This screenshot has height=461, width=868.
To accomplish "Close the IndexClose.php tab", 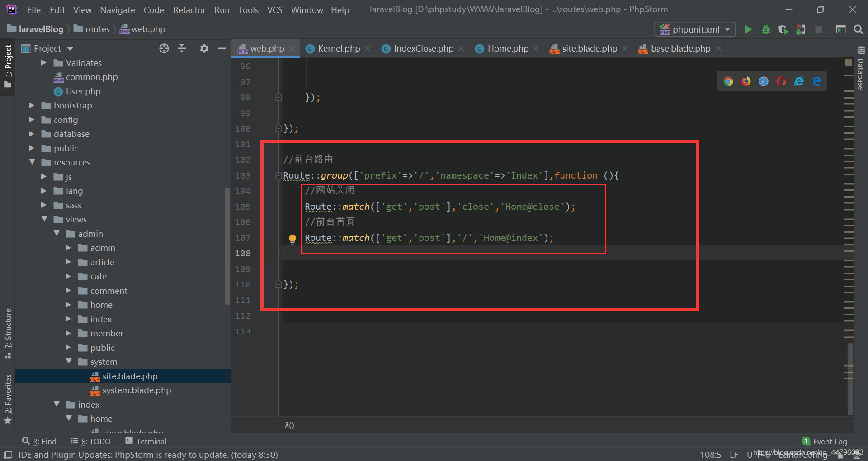I will point(462,48).
